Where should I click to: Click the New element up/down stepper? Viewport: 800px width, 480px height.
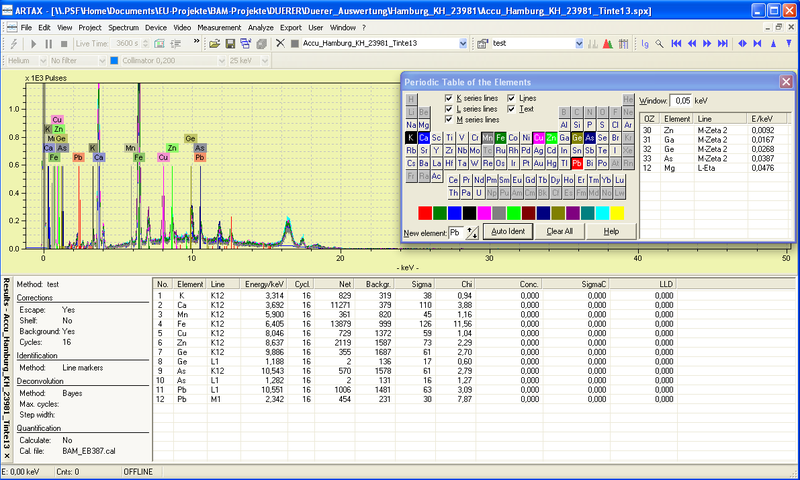[472, 233]
